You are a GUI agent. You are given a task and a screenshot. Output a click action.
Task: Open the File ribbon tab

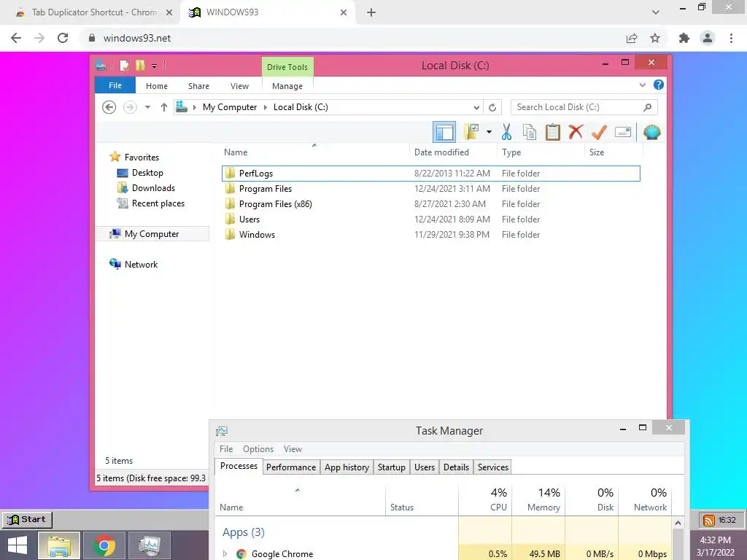coord(115,85)
